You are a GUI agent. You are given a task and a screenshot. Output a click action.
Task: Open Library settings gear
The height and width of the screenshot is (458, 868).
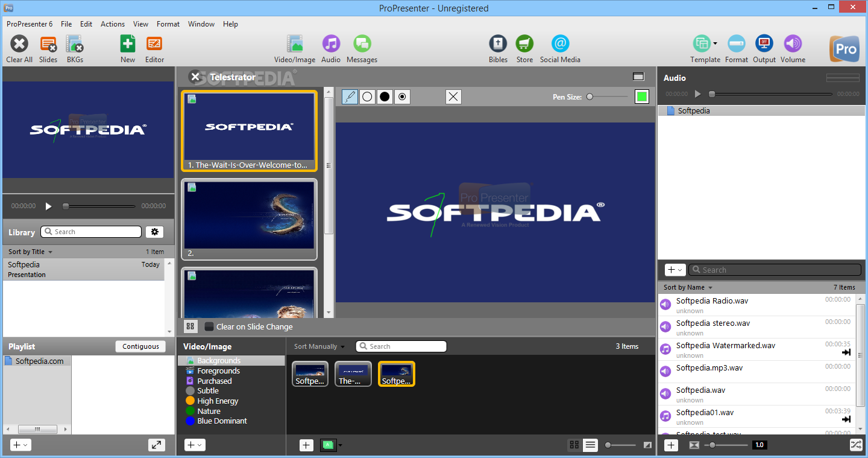(154, 232)
